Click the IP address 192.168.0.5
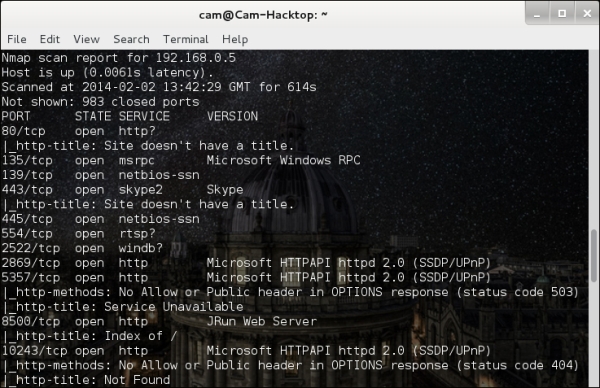Image resolution: width=600 pixels, height=388 pixels. click(x=196, y=58)
